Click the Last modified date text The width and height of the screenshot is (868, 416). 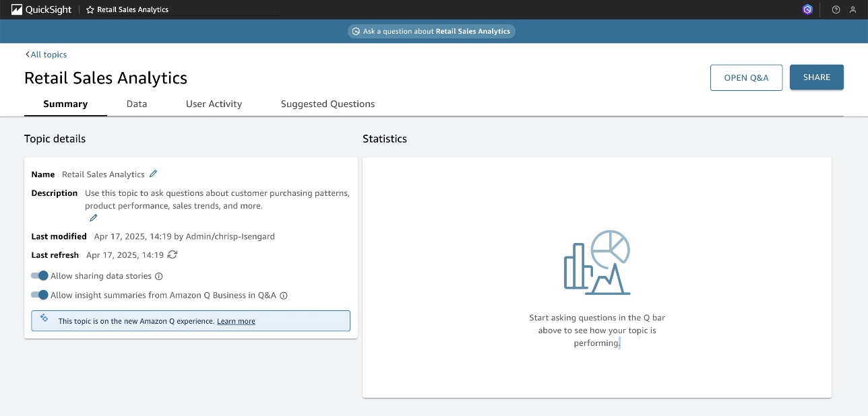point(185,236)
